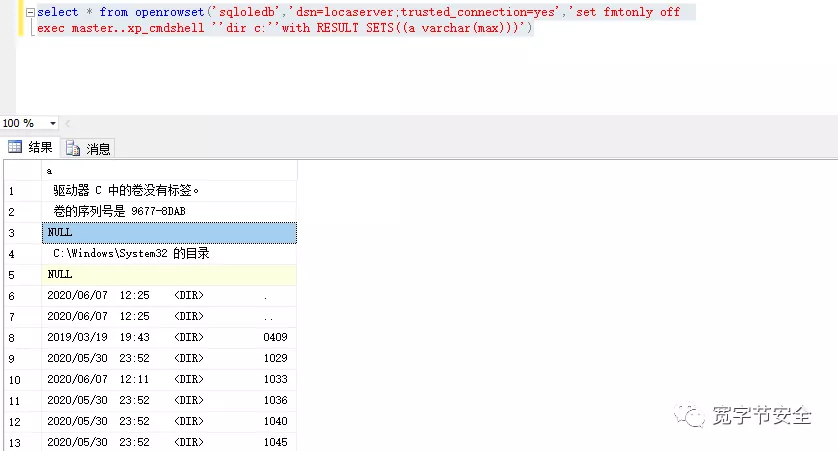Select the cell with serial 9677-8DAB
838x451 pixels.
pyautogui.click(x=169, y=211)
